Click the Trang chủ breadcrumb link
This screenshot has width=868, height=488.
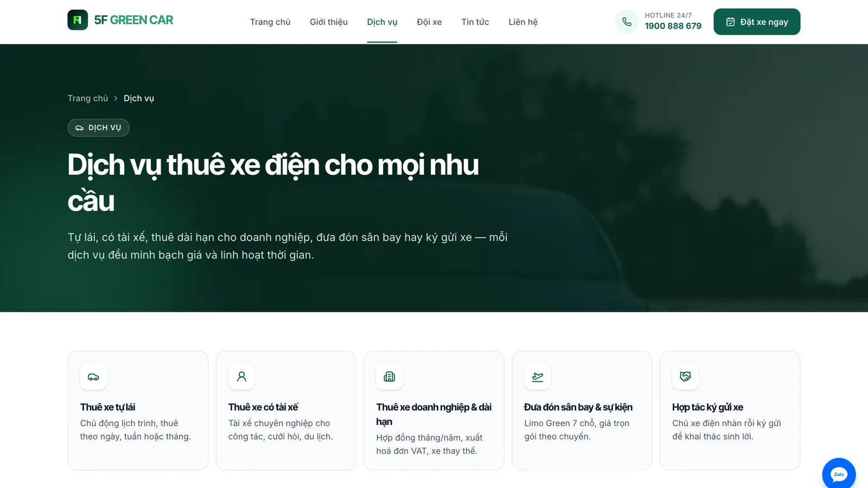pos(88,98)
